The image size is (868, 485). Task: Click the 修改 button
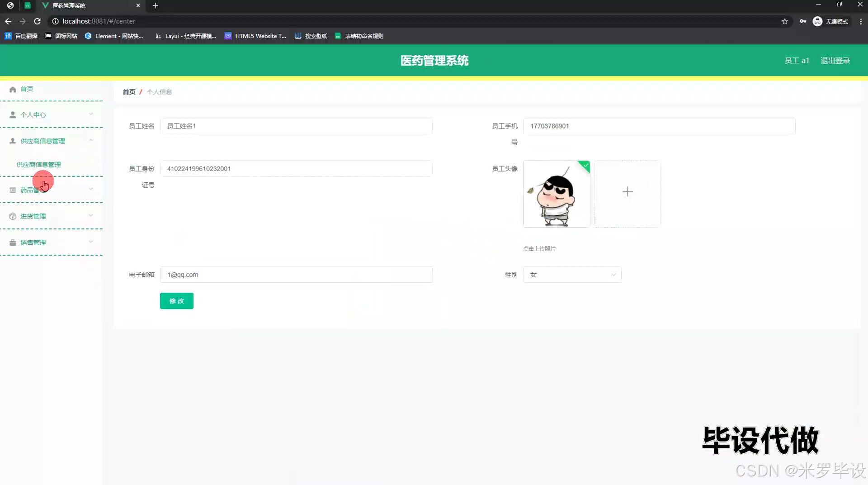point(177,301)
